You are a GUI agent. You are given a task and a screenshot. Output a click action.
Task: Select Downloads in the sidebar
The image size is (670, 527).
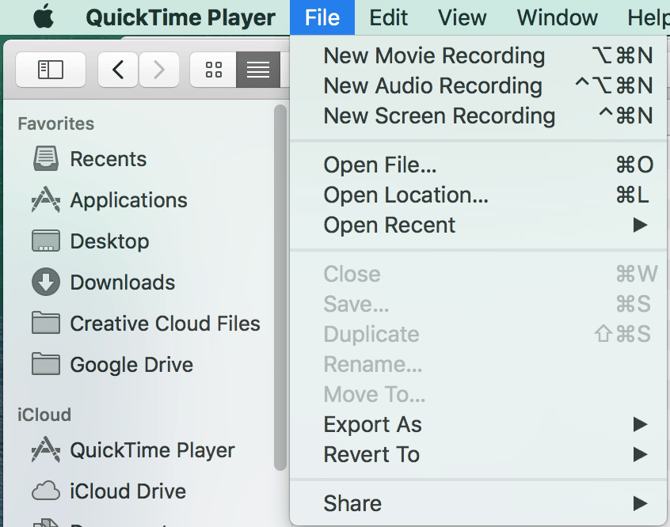point(122,282)
